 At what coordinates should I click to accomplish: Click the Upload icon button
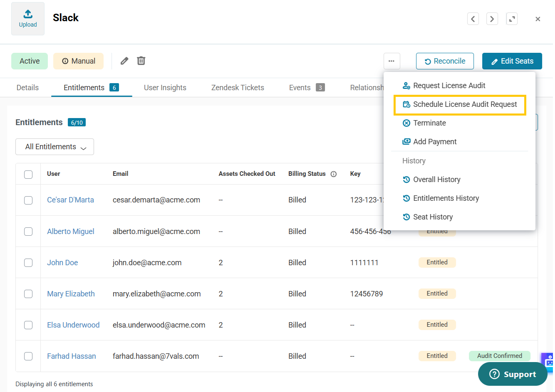tap(28, 19)
